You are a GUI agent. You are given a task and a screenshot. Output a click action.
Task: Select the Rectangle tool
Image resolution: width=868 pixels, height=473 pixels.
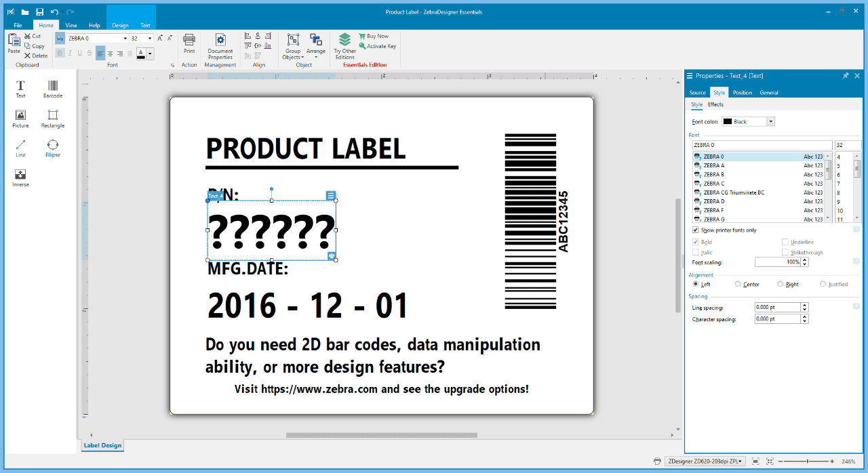point(52,119)
